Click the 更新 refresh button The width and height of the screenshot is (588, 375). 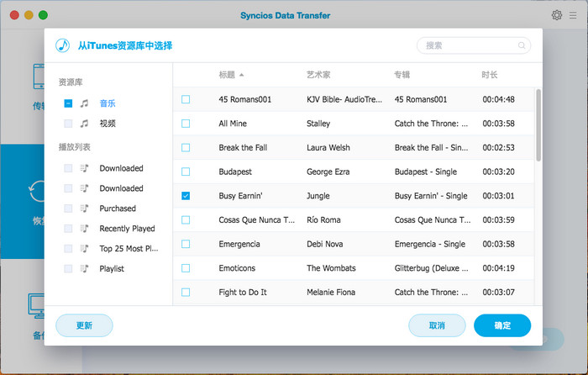[84, 325]
